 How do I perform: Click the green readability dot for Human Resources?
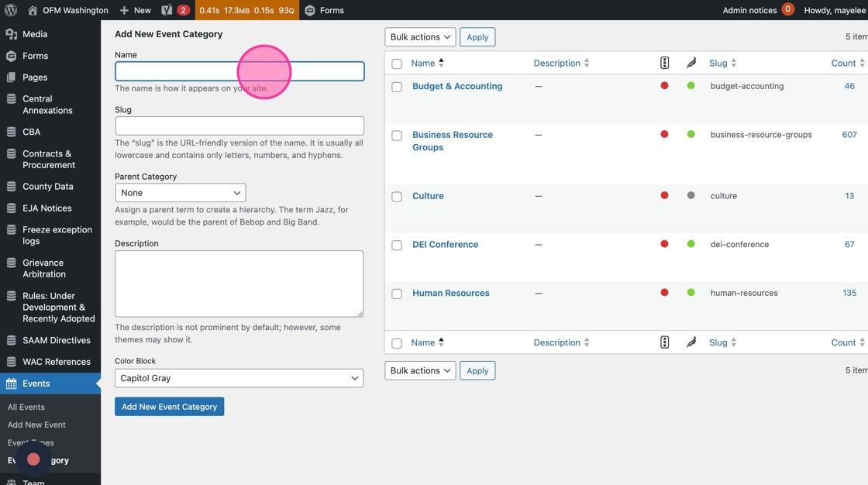(x=691, y=293)
